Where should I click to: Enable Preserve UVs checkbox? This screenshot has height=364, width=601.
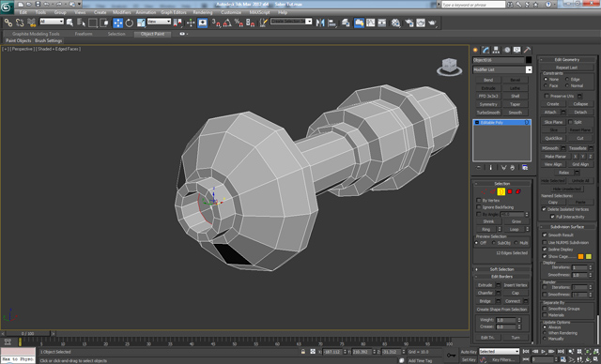pos(547,96)
